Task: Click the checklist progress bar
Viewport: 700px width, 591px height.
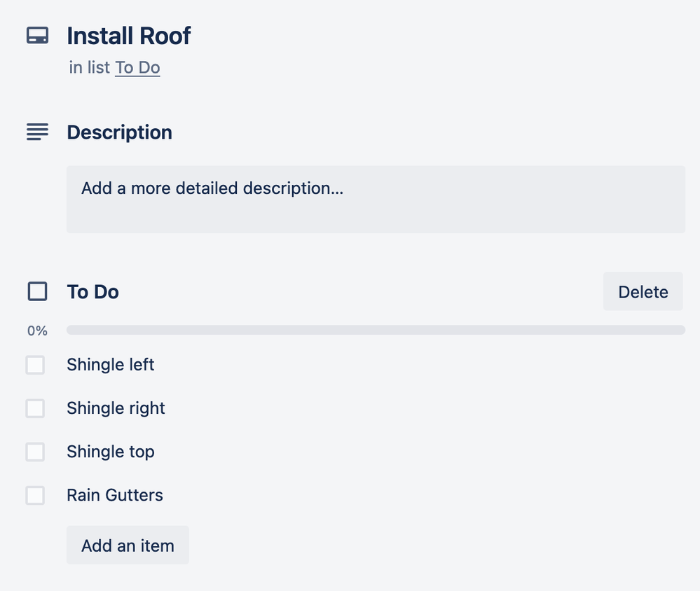Action: coord(376,330)
